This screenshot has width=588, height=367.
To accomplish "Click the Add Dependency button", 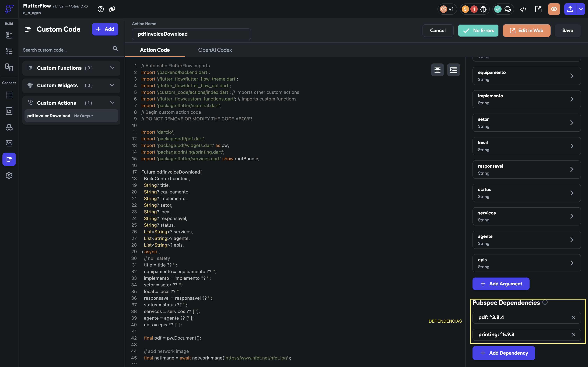I will tap(503, 353).
